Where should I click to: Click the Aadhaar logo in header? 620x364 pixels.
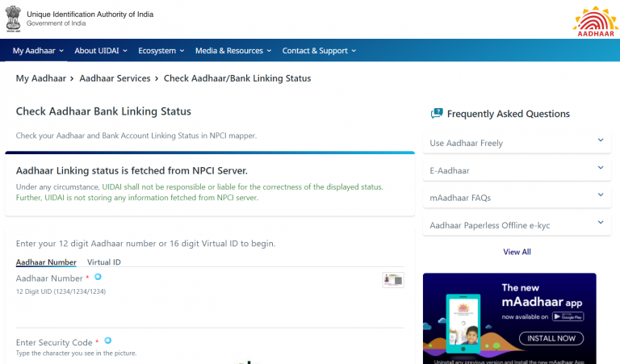[x=594, y=20]
